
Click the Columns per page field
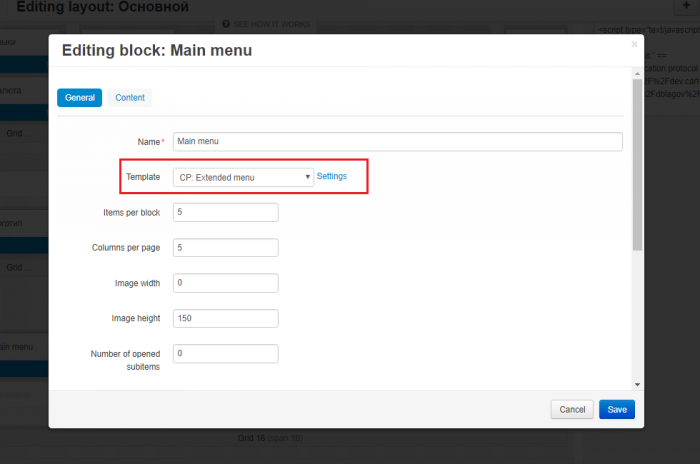click(x=226, y=247)
